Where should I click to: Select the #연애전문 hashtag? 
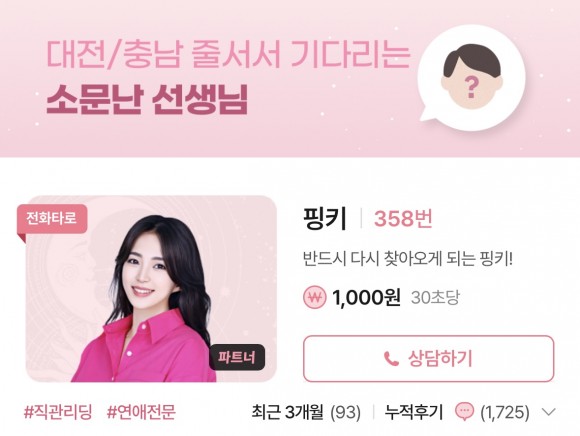point(141,412)
